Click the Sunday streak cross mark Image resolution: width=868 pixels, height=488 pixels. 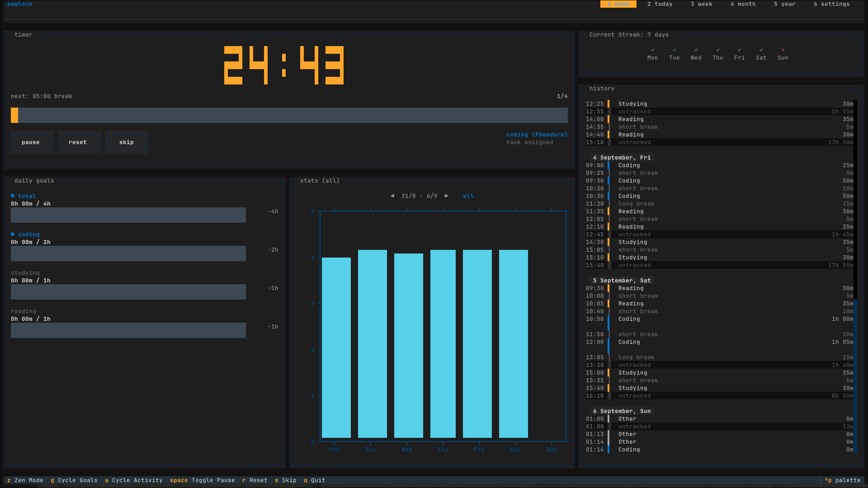tap(783, 50)
